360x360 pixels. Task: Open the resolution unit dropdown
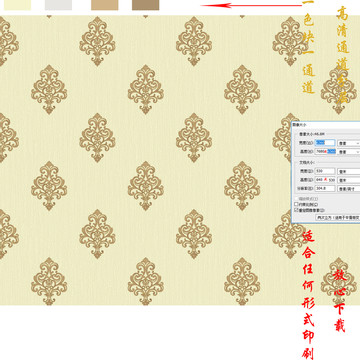pyautogui.click(x=349, y=189)
